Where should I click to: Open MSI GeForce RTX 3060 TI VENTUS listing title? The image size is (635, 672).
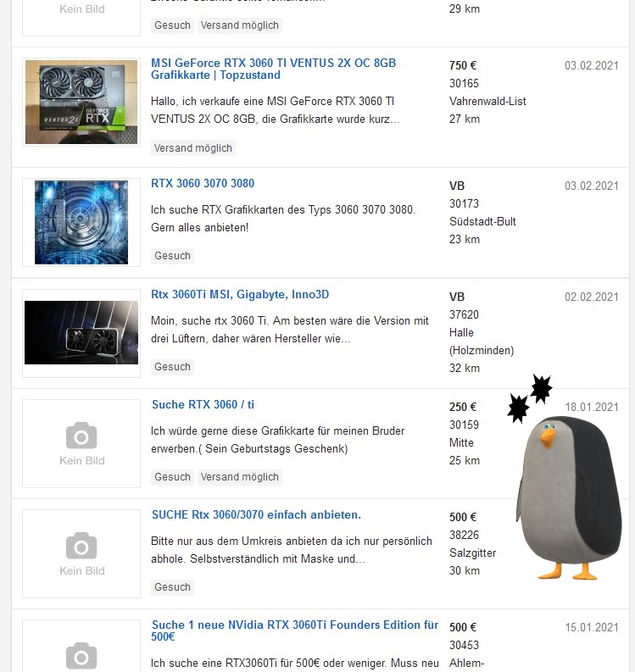[273, 69]
